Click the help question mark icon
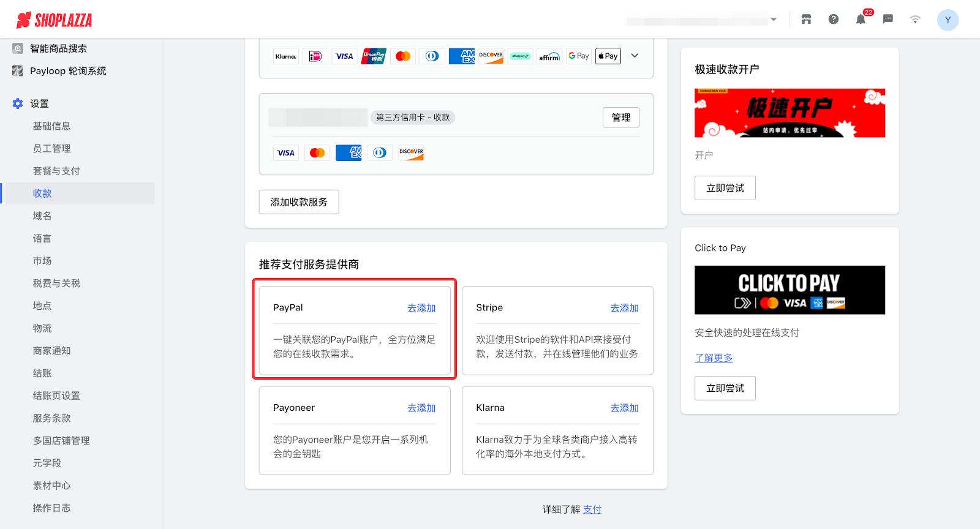 click(x=834, y=20)
